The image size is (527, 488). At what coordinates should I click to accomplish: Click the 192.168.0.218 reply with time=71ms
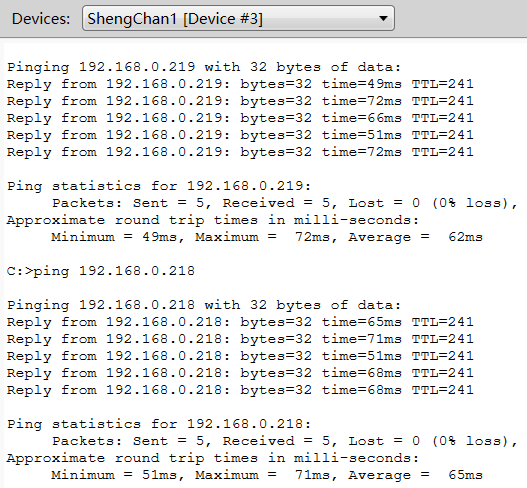coord(240,339)
